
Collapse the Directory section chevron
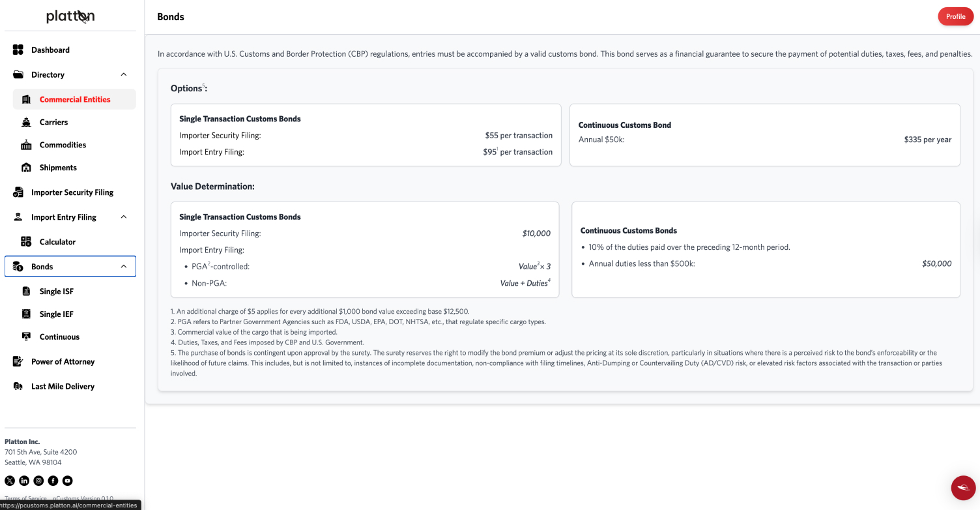tap(124, 74)
